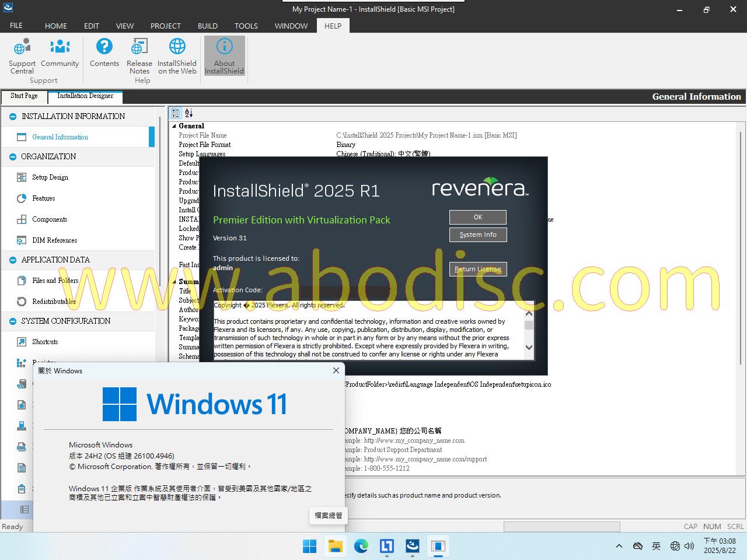
Task: Open Windows Start menu
Action: tap(310, 547)
